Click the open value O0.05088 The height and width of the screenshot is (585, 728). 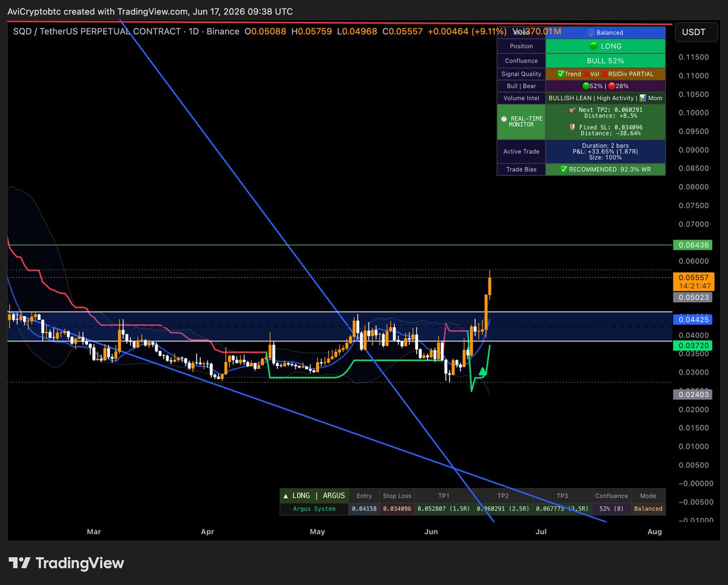pyautogui.click(x=266, y=31)
